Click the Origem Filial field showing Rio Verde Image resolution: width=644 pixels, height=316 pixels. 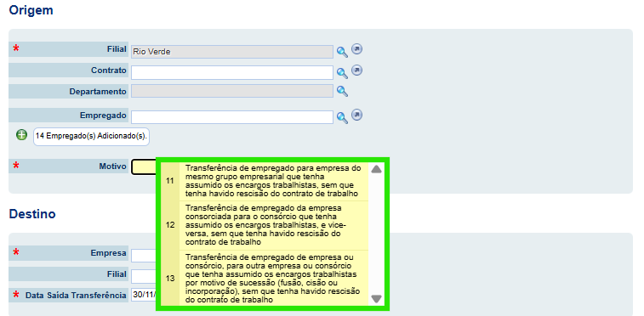(x=232, y=52)
